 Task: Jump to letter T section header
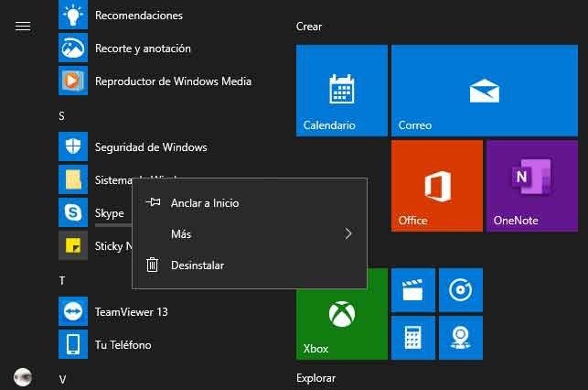click(x=62, y=280)
